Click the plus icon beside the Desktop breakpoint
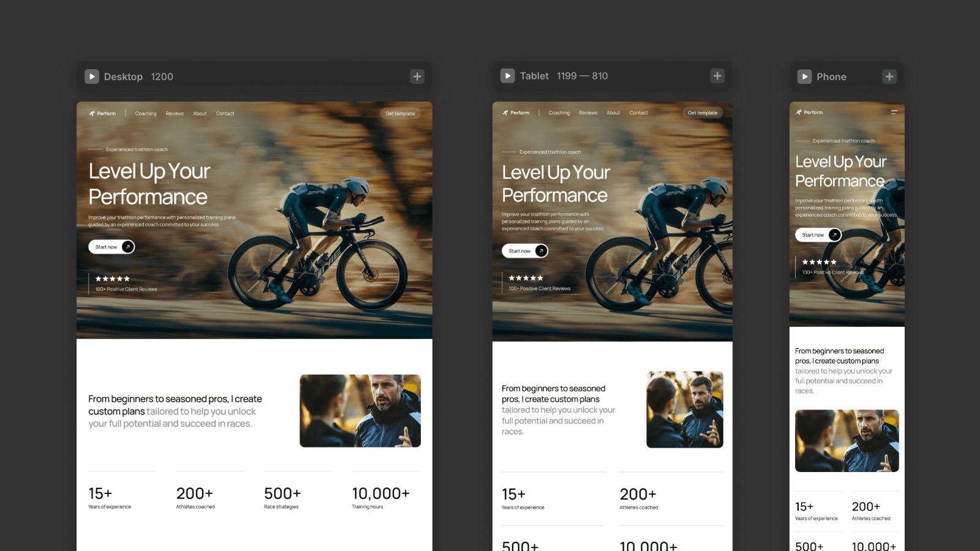The image size is (980, 551). click(417, 76)
